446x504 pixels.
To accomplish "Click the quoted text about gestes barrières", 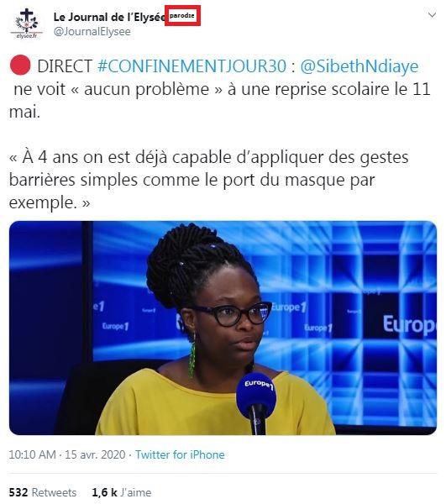I will pyautogui.click(x=209, y=180).
